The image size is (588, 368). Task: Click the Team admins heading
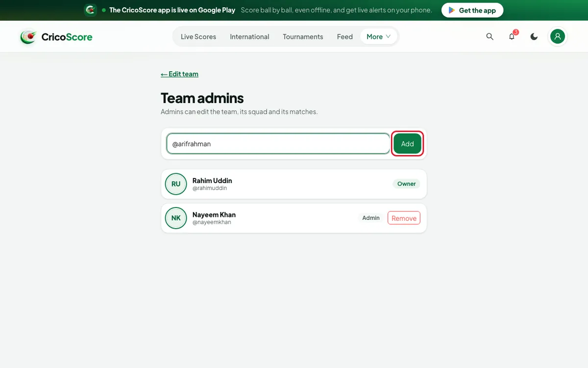tap(202, 98)
